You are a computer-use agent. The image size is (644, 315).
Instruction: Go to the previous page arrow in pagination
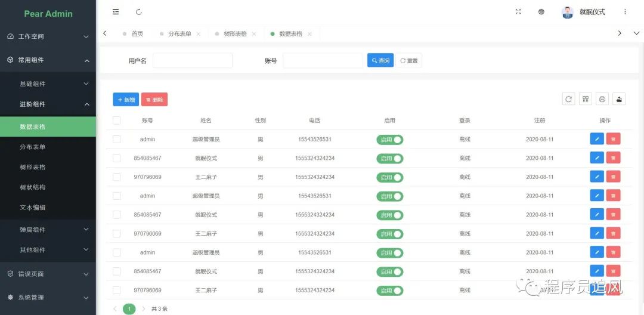click(x=115, y=308)
